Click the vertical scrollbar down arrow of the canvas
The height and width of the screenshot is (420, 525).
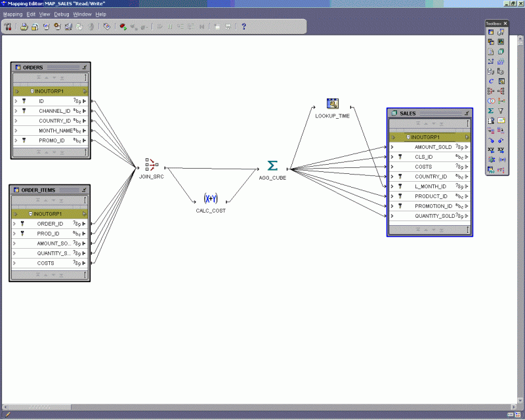tap(520, 400)
